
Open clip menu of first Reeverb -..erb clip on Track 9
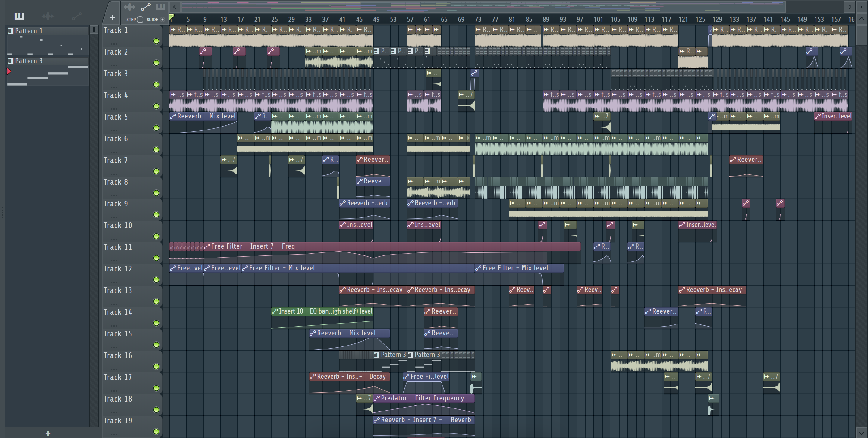coord(343,203)
